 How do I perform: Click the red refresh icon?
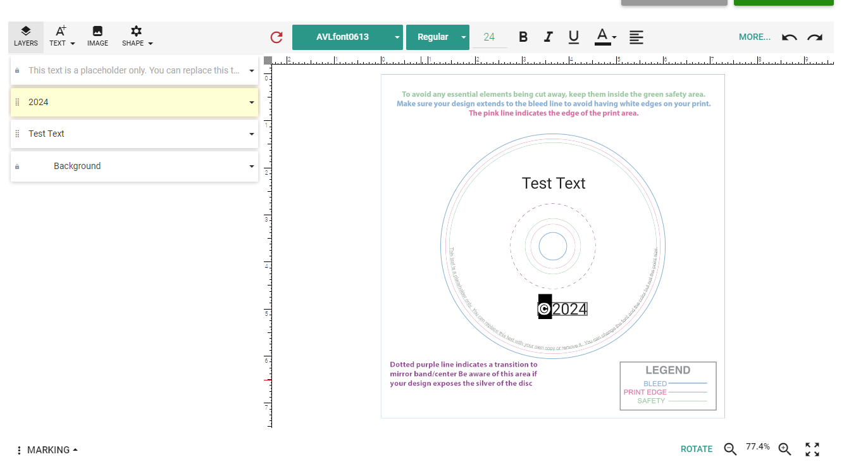[276, 37]
